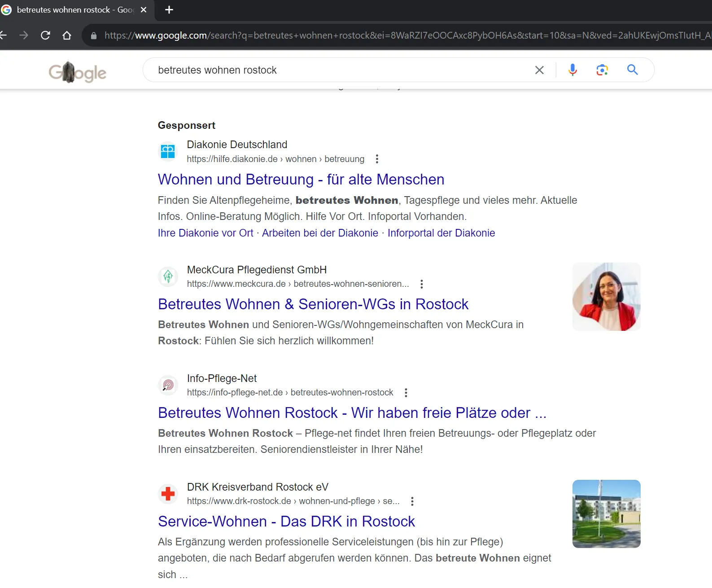Close the betreutes wohnen rostock tab

tap(144, 10)
